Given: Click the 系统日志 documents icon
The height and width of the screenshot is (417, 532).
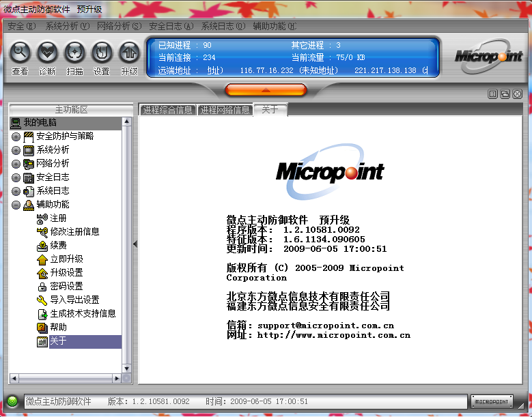Looking at the screenshot, I should pos(29,191).
